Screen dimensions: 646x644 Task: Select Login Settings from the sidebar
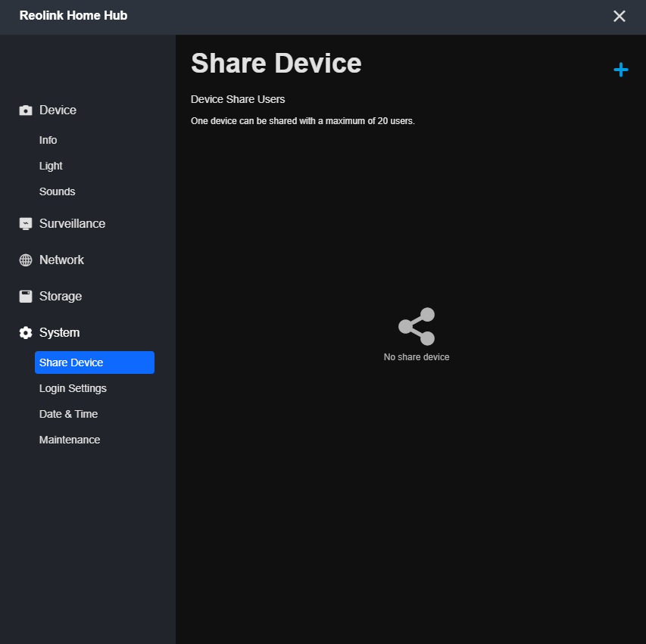click(x=73, y=388)
